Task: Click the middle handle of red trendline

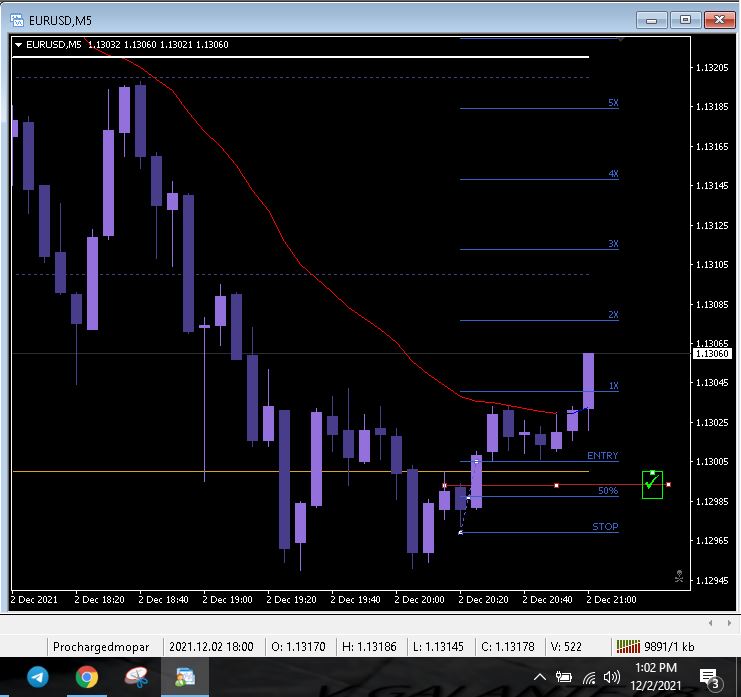Action: tap(557, 485)
